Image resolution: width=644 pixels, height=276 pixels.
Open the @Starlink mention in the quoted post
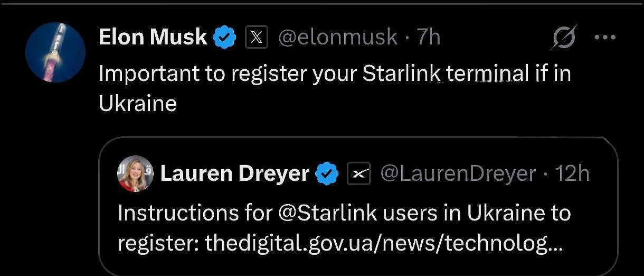(x=328, y=213)
